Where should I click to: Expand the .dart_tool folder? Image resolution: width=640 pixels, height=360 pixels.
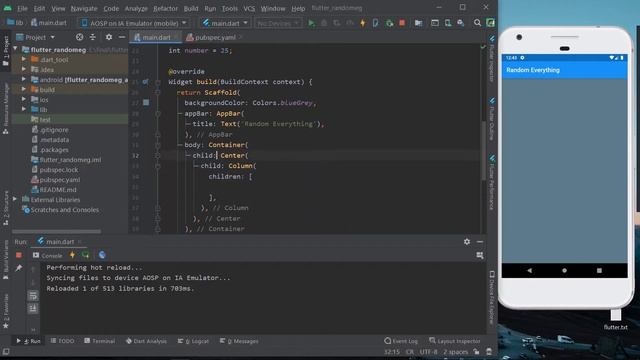24,60
